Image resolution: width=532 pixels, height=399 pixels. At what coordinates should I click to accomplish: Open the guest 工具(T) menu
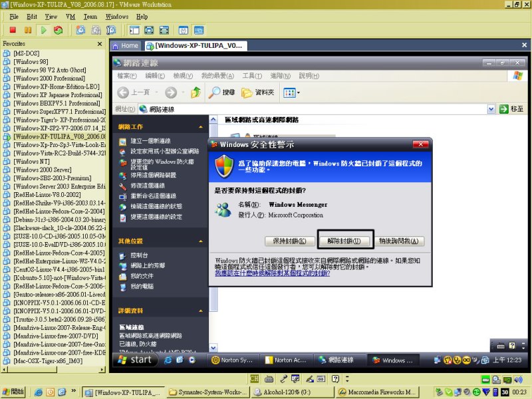coord(252,76)
